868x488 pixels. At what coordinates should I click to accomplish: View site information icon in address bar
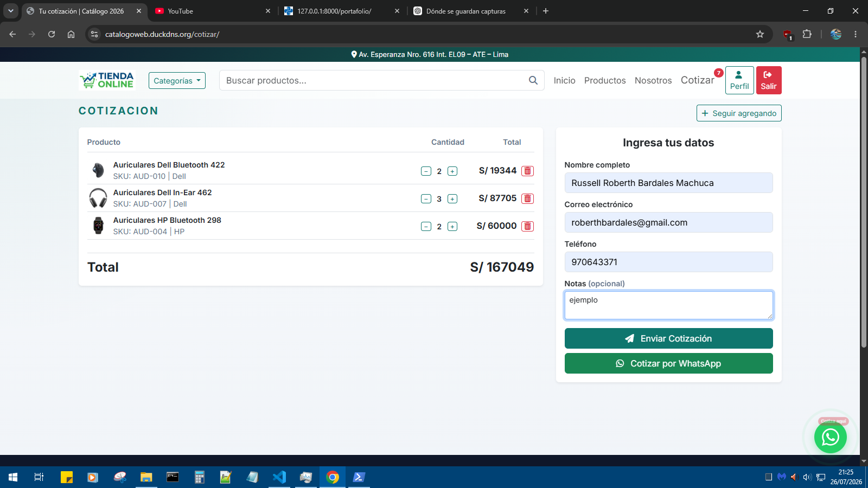point(94,34)
